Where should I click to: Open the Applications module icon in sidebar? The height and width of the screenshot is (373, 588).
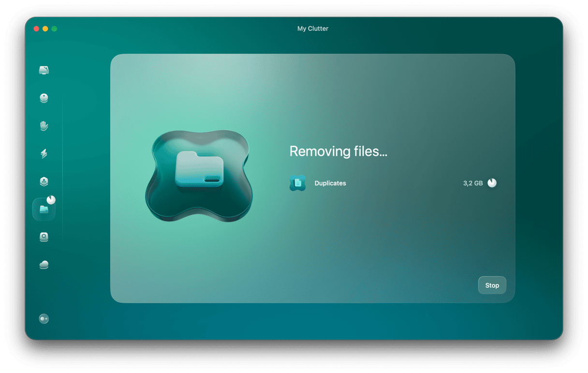coord(44,181)
